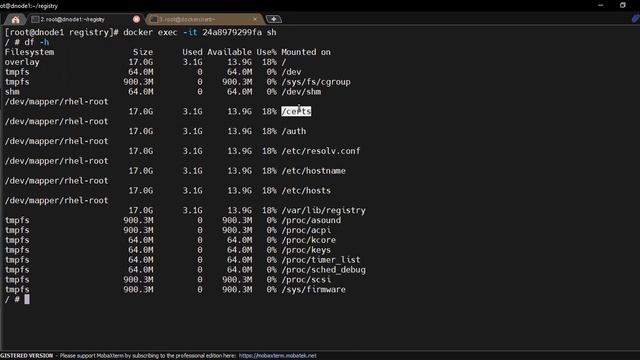Click the /sys/firmware mount entry
Screen dimensions: 640x360
pyautogui.click(x=313, y=289)
